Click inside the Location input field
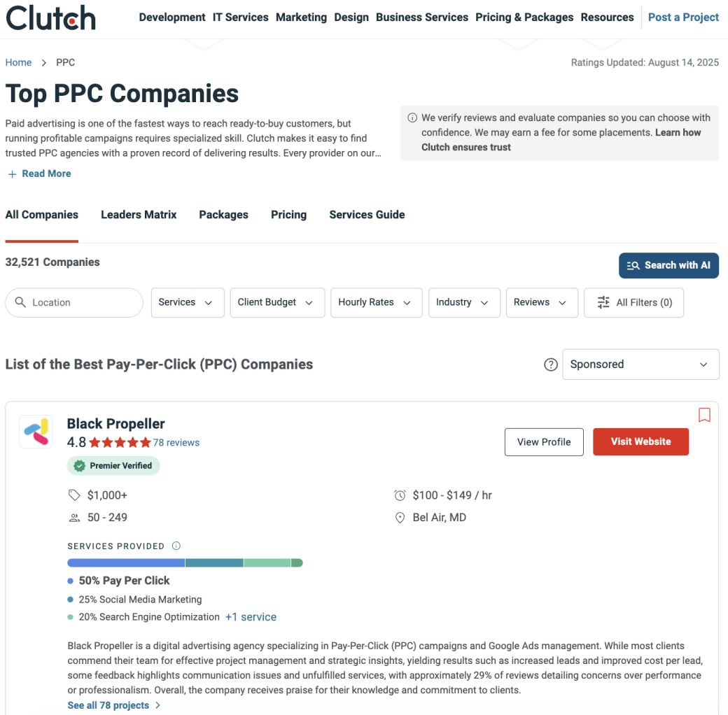The image size is (728, 715). (x=77, y=302)
